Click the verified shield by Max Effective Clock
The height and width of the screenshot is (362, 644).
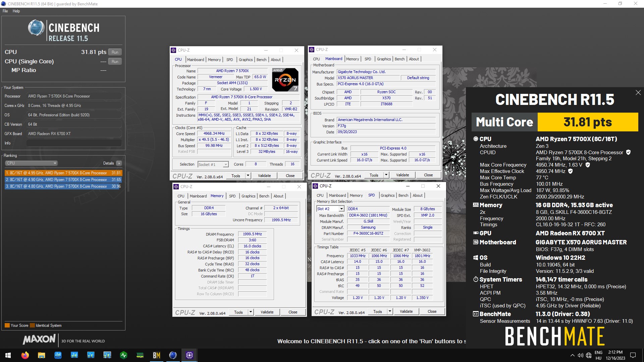(x=570, y=171)
